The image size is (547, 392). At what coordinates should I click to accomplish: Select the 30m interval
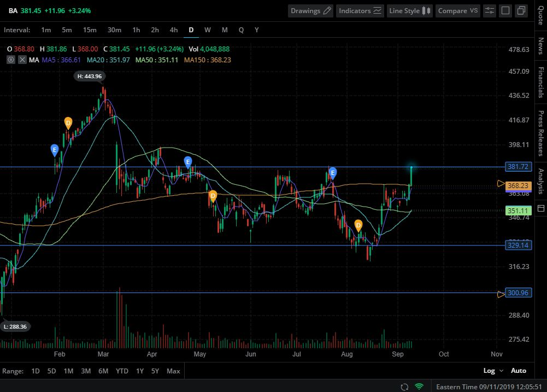point(114,30)
